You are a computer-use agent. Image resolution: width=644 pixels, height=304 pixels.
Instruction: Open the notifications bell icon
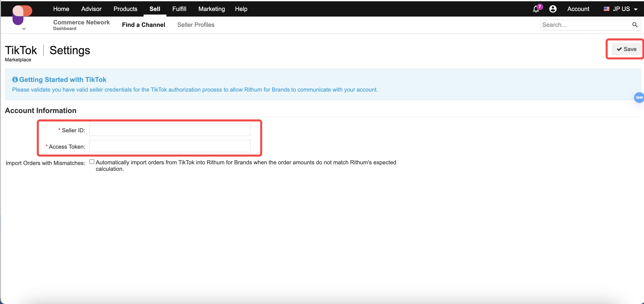point(536,9)
